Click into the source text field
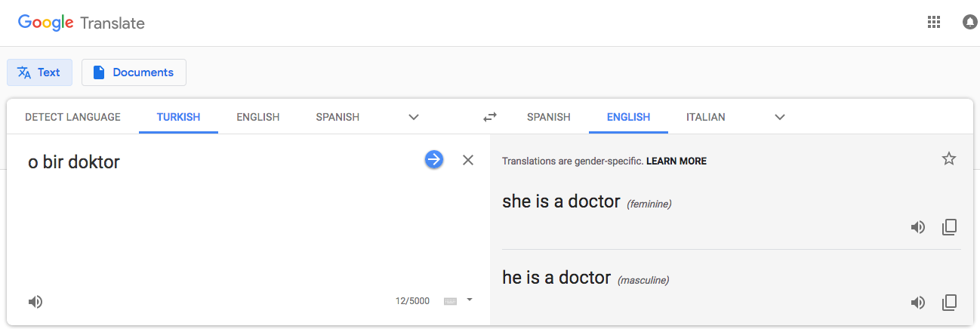Image resolution: width=980 pixels, height=329 pixels. [x=219, y=219]
